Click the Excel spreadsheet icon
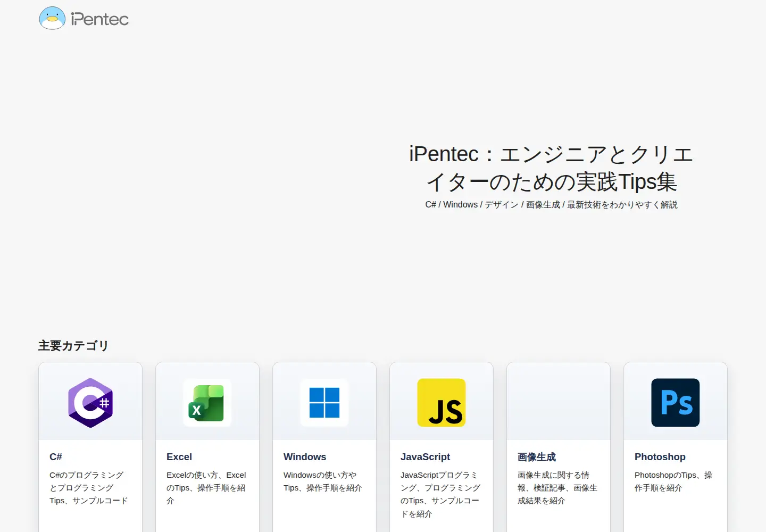This screenshot has width=766, height=532. [x=207, y=403]
